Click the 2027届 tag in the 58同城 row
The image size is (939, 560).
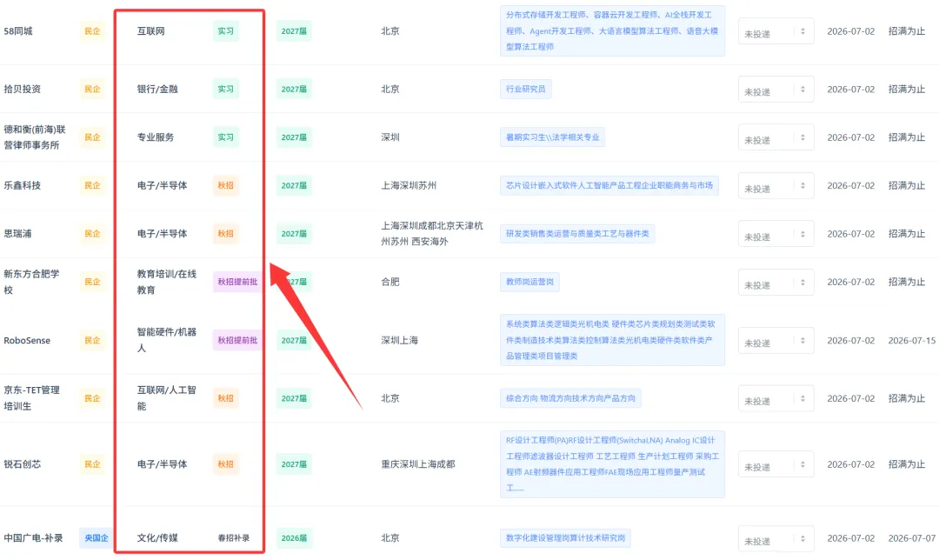[x=294, y=31]
